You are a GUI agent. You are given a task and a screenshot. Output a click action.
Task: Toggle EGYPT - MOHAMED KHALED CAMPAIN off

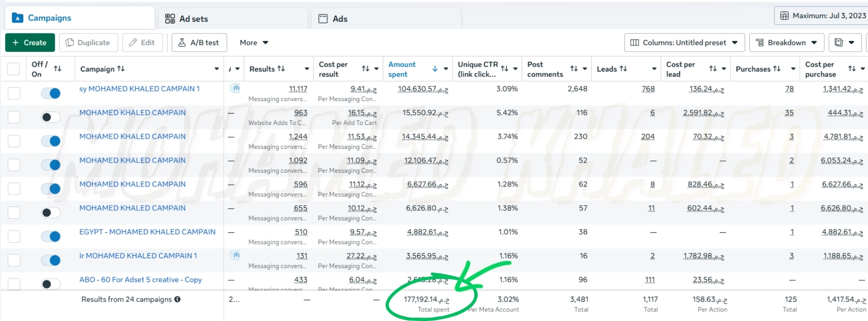pos(51,236)
